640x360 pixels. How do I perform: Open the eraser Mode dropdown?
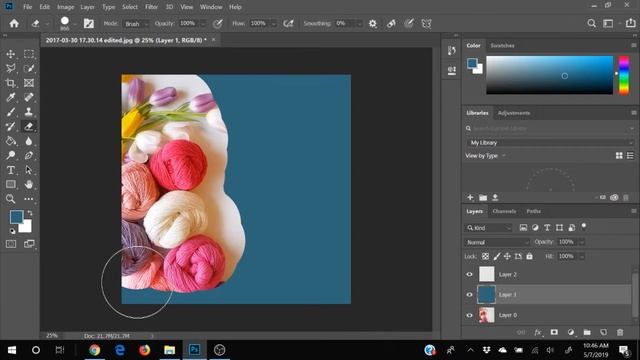[x=136, y=24]
